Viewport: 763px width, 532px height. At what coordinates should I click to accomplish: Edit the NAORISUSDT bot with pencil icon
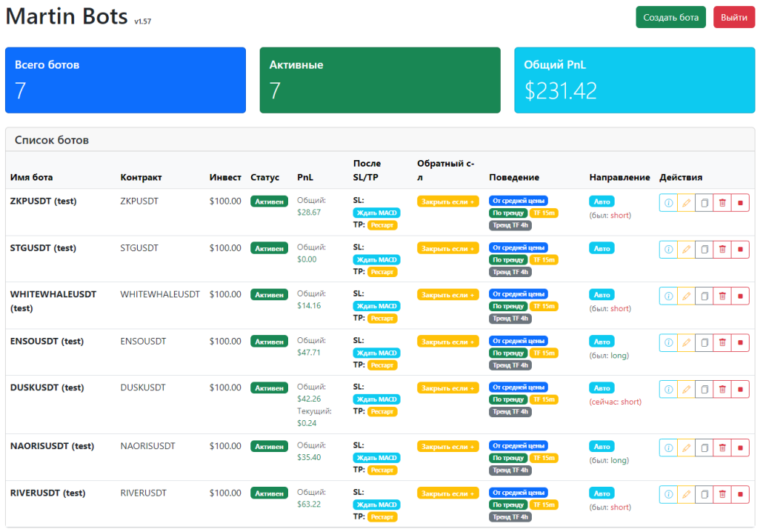click(x=686, y=448)
